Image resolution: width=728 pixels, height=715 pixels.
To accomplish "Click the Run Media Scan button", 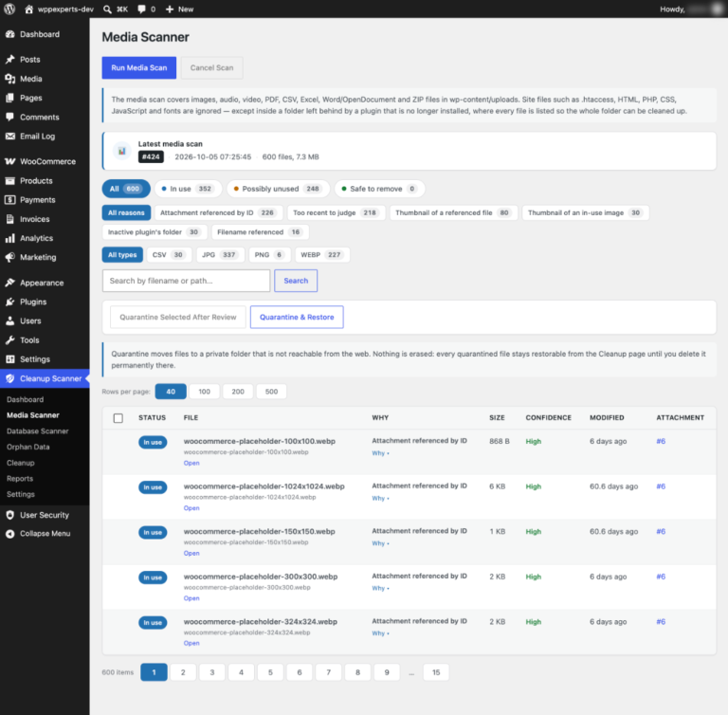I will pyautogui.click(x=138, y=68).
